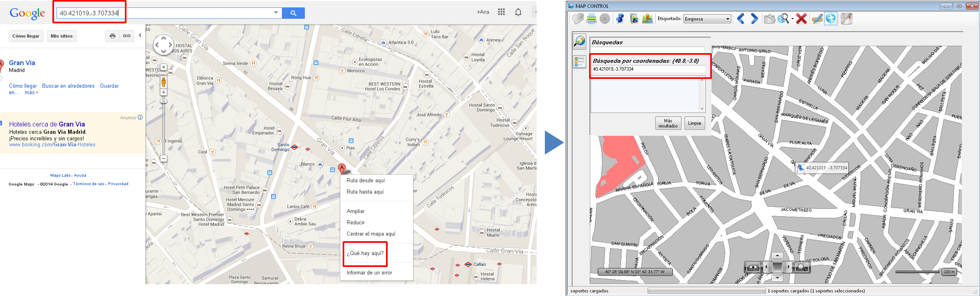Collapse the Google Maps side panel arrow
Image resolution: width=980 pixels, height=296 pixels.
(x=140, y=36)
